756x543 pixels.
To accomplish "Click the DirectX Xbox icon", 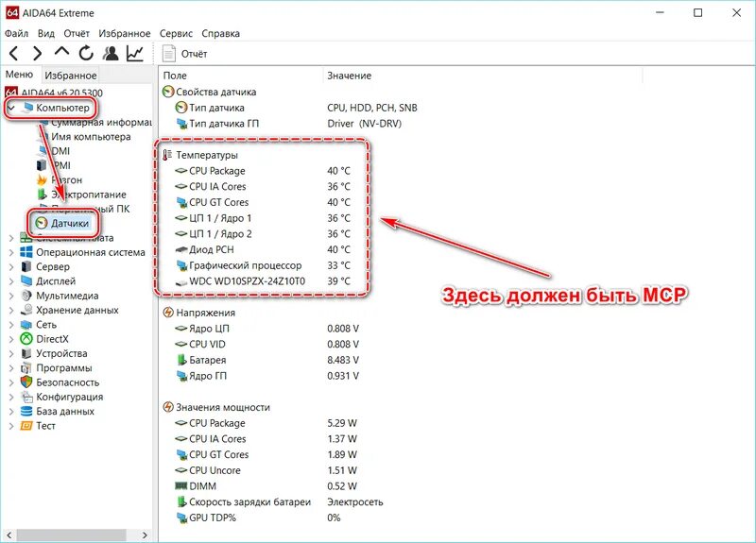I will click(x=26, y=339).
